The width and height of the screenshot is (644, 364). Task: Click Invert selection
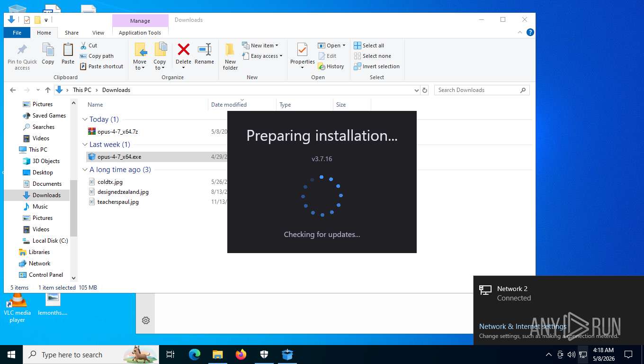[377, 66]
